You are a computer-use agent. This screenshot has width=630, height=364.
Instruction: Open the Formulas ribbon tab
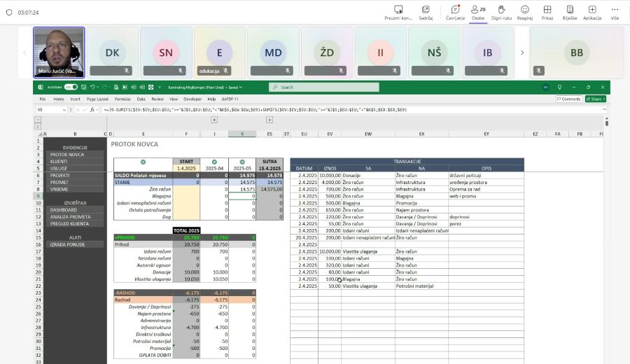click(x=122, y=99)
